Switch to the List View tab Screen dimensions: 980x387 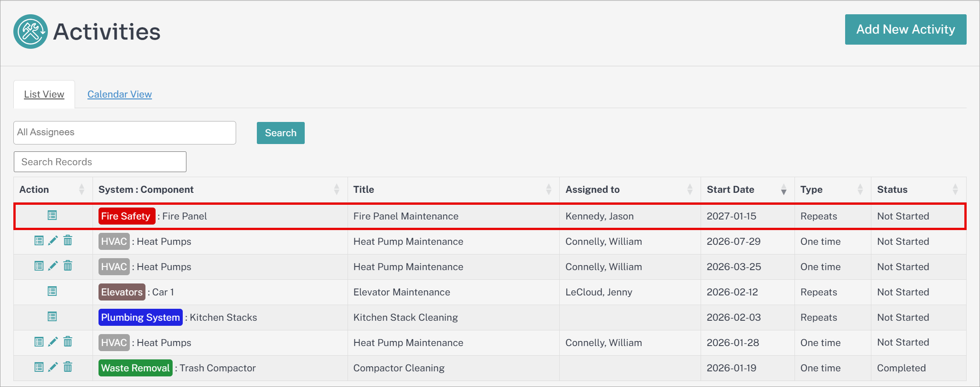point(44,94)
